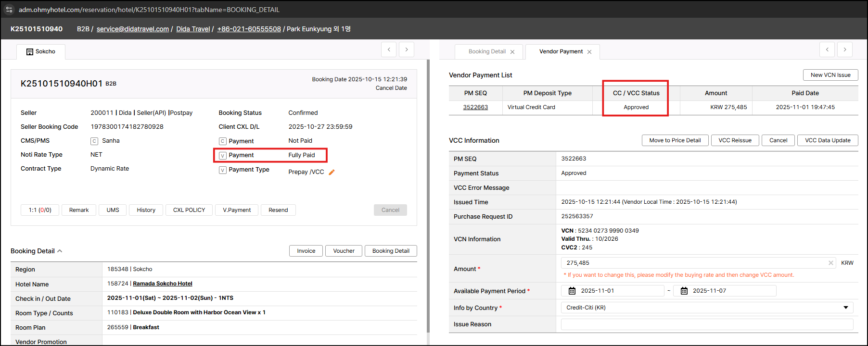Image resolution: width=868 pixels, height=346 pixels.
Task: Switch to the Booking Detail tab
Action: click(486, 51)
